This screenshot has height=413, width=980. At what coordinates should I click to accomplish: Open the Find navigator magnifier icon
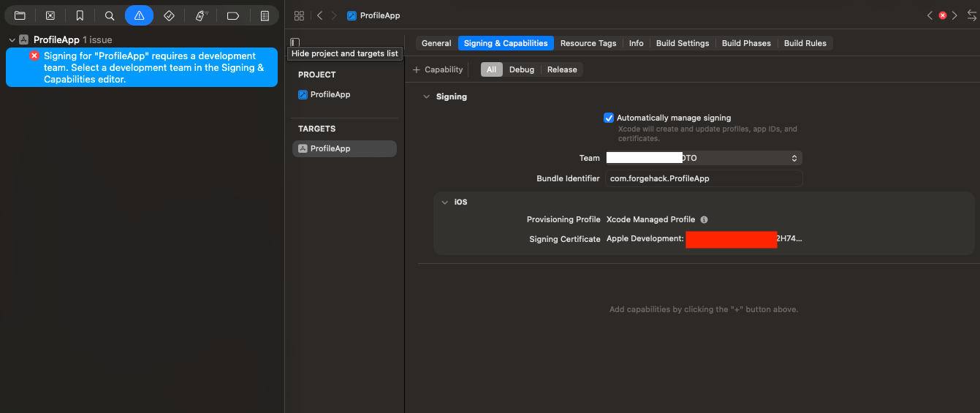pos(110,15)
